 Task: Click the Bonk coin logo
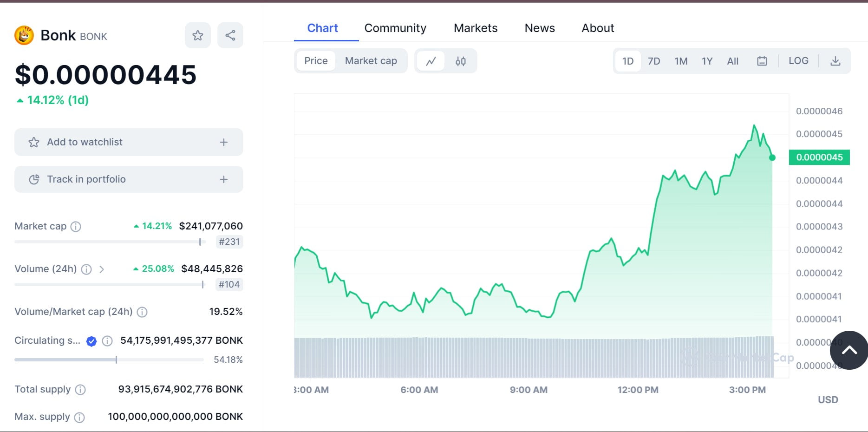pyautogui.click(x=24, y=35)
